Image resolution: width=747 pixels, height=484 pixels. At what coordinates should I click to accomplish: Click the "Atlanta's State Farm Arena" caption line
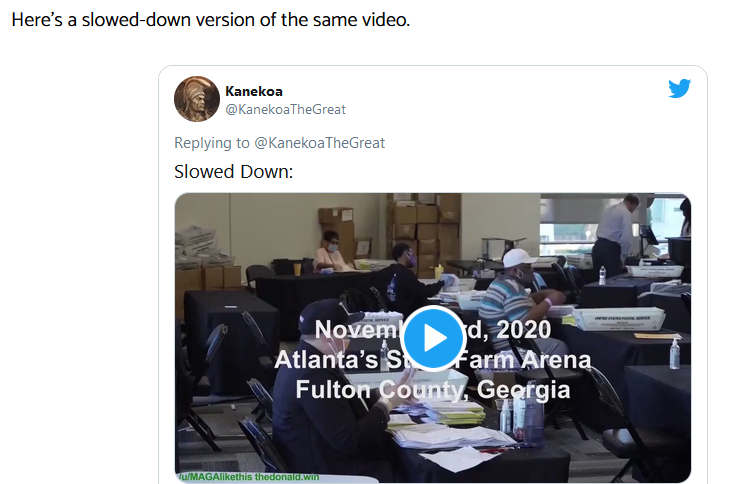[x=433, y=360]
